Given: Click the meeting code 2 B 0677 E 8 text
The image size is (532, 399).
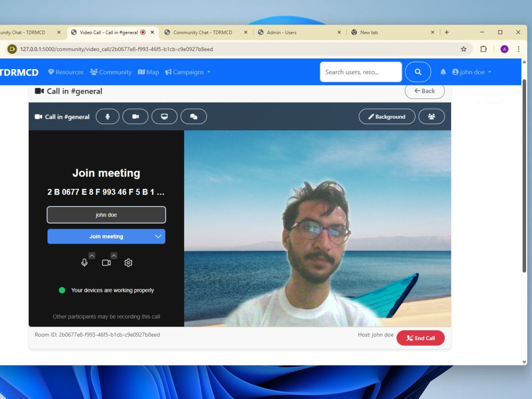Looking at the screenshot, I should point(106,192).
